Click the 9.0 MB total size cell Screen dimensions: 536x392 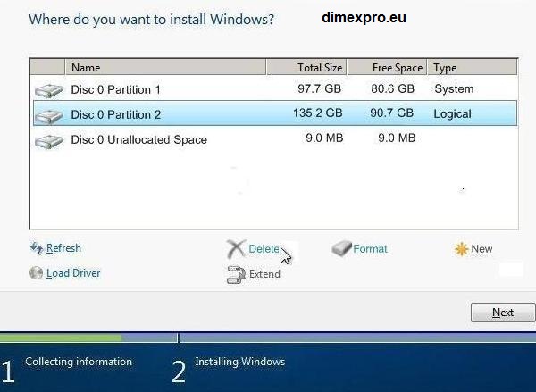pos(324,138)
